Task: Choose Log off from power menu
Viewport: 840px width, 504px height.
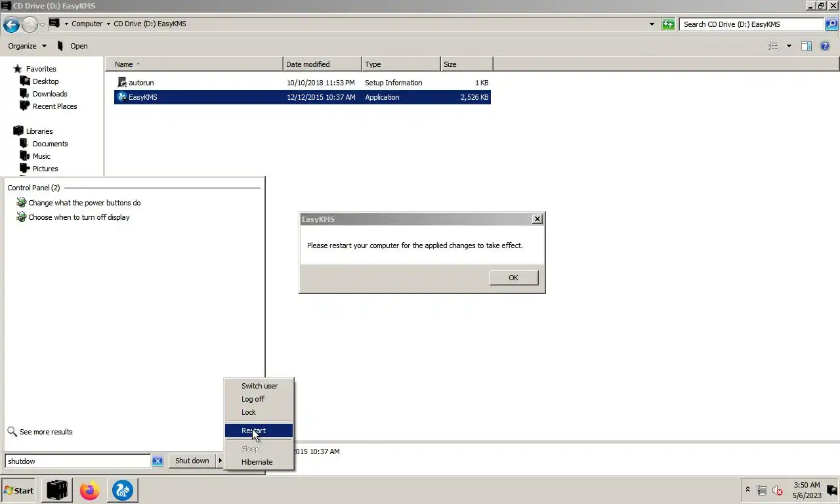Action: point(259,399)
